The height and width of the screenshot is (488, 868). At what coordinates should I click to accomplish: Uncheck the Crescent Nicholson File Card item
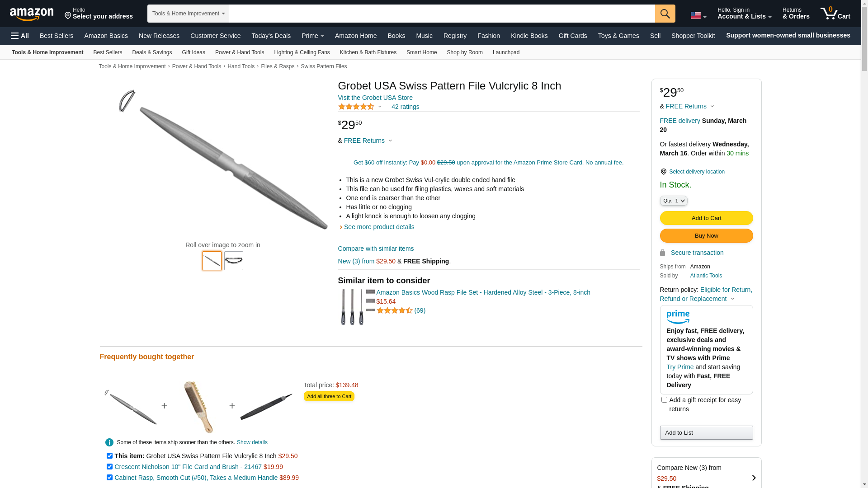(109, 467)
